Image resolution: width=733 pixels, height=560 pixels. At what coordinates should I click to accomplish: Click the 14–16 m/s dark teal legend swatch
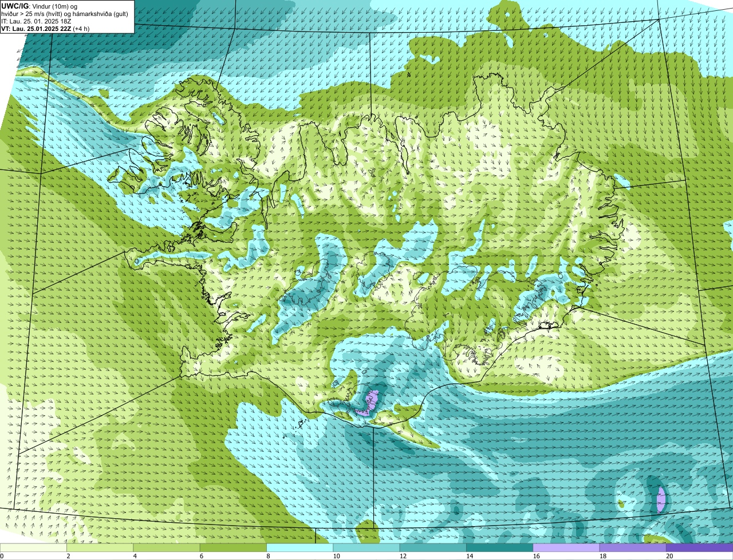coord(500,547)
